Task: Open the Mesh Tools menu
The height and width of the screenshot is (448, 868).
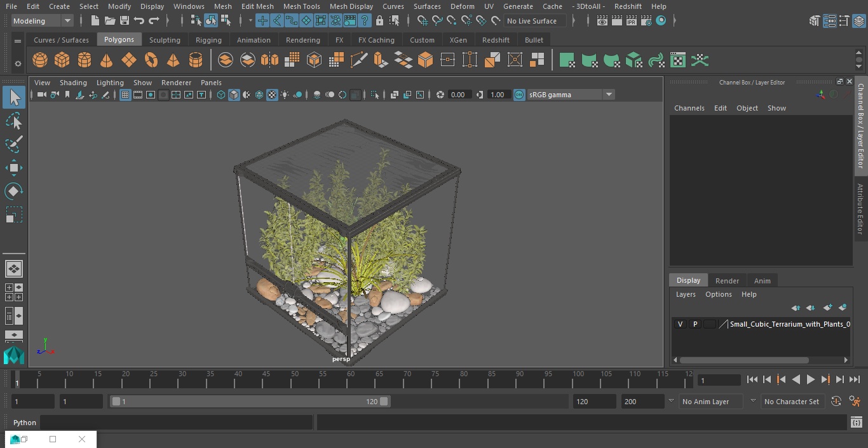Action: (301, 6)
